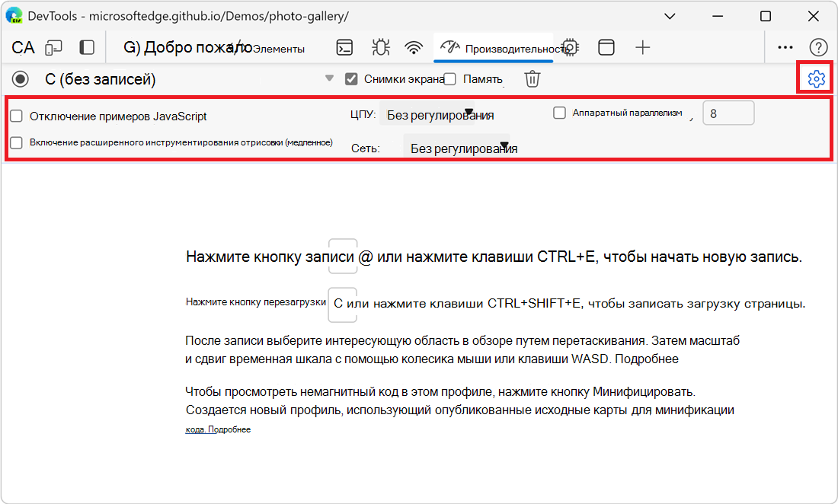Viewport: 838px width, 504px height.
Task: Enable Аппаратный параллелизм option
Action: pos(561,113)
